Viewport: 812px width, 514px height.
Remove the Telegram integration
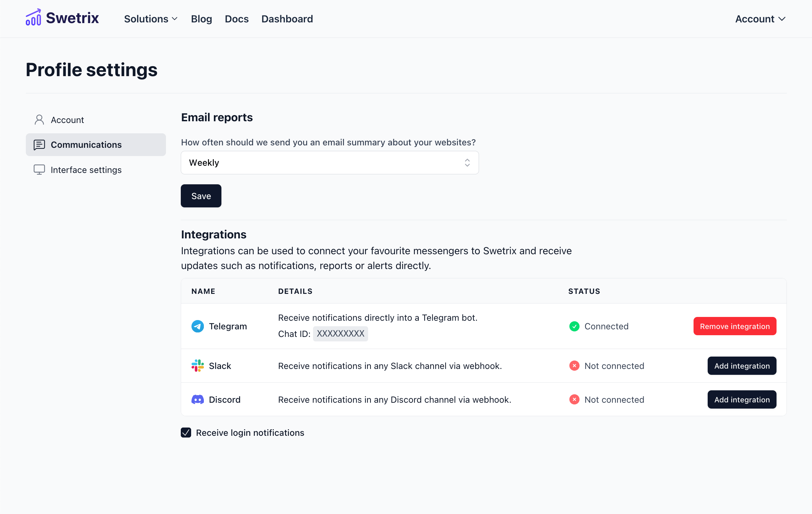coord(735,326)
